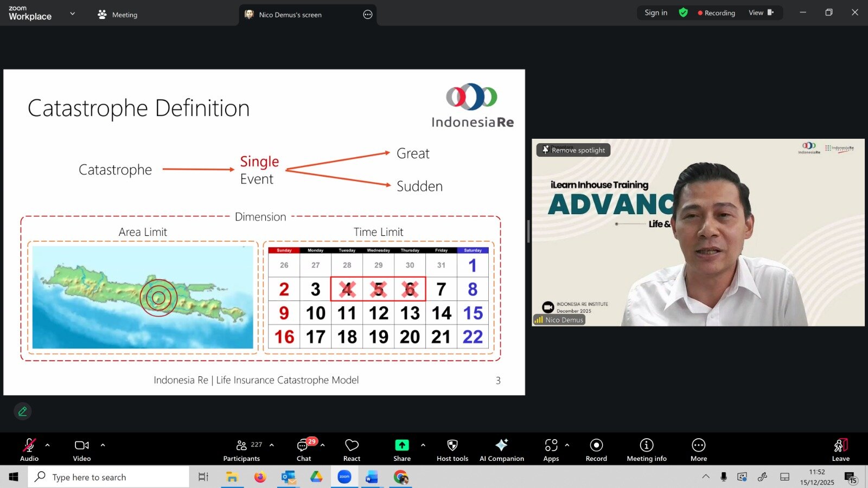Viewport: 868px width, 488px height.
Task: Open the Chat panel
Action: [x=304, y=450]
